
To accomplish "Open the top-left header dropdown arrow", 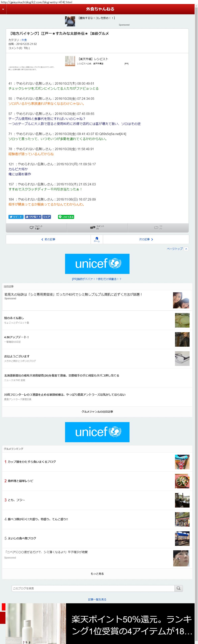I will point(3,9).
